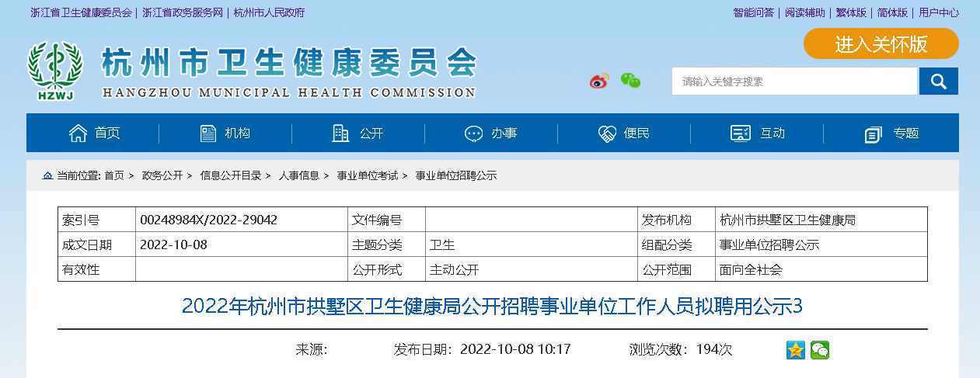This screenshot has width=980, height=378.
Task: Click the Weibo icon
Action: [x=598, y=81]
